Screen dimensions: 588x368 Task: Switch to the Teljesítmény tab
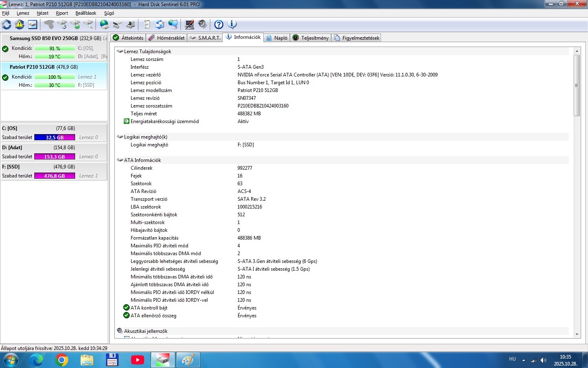311,38
